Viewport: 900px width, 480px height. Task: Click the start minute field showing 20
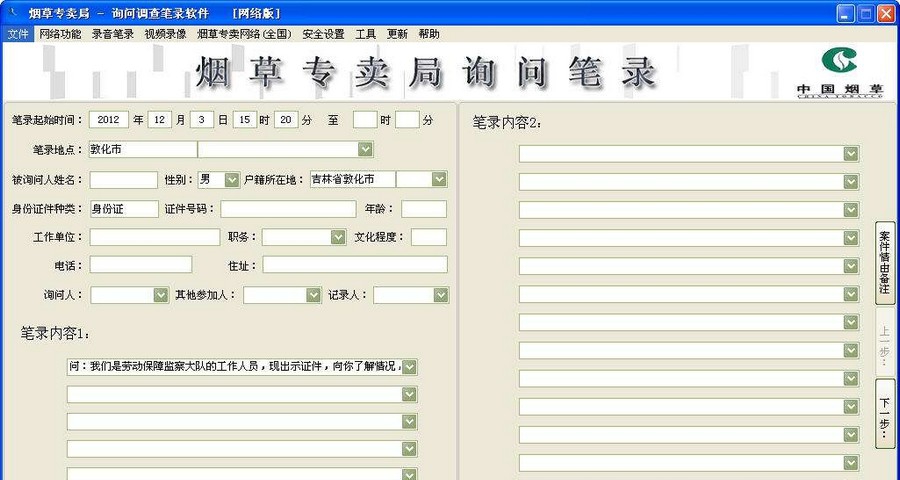click(286, 119)
